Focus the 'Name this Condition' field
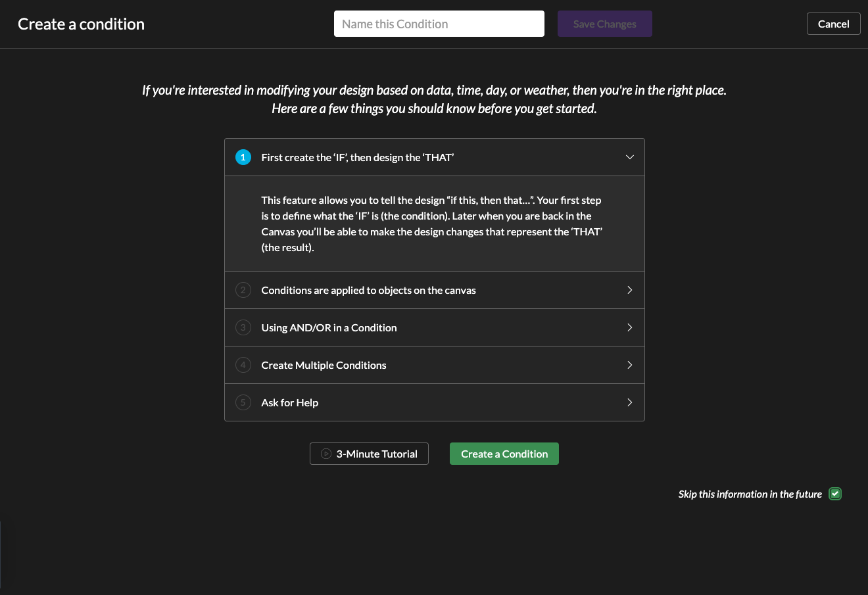The height and width of the screenshot is (595, 868). [x=439, y=24]
